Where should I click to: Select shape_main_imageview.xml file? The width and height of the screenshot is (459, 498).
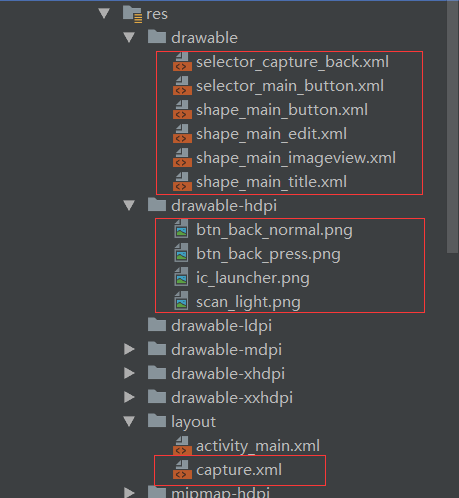(x=296, y=158)
